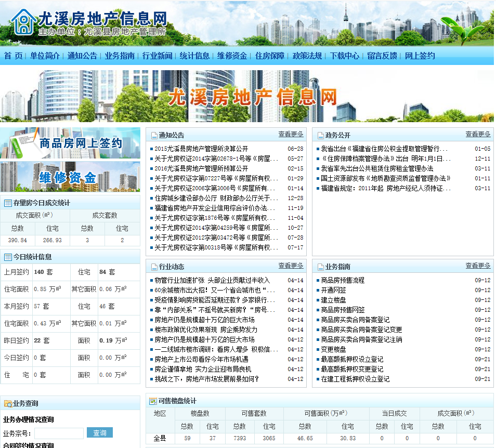
Task: Click the 业务查询 search folder icon
Action: coord(8,403)
